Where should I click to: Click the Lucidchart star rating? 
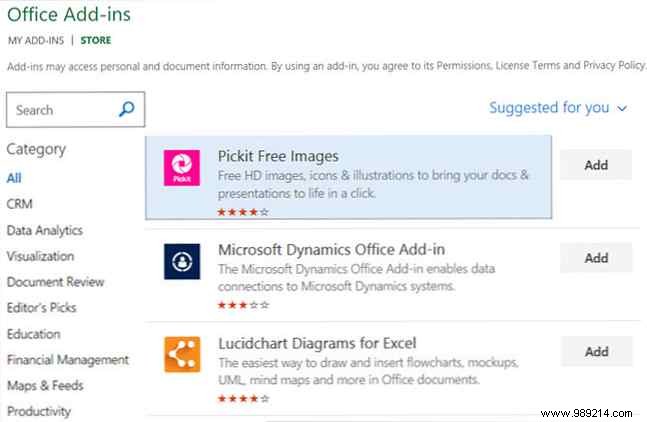point(243,398)
